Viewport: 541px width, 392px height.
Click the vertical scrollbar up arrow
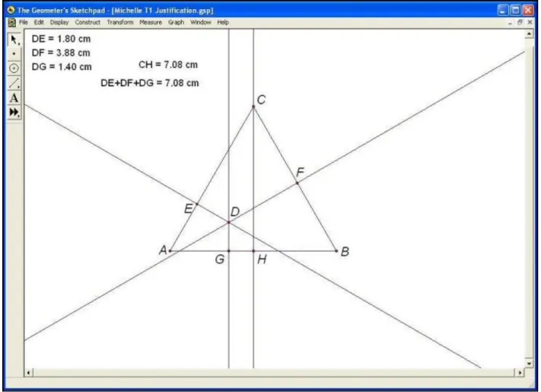[530, 33]
